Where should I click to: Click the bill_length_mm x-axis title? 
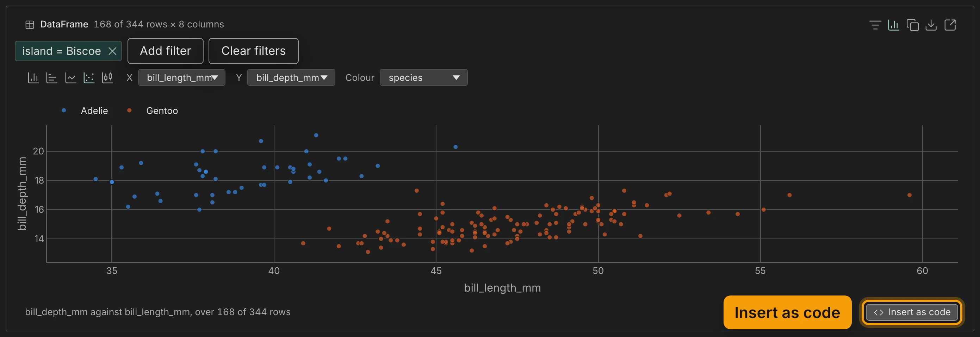502,288
